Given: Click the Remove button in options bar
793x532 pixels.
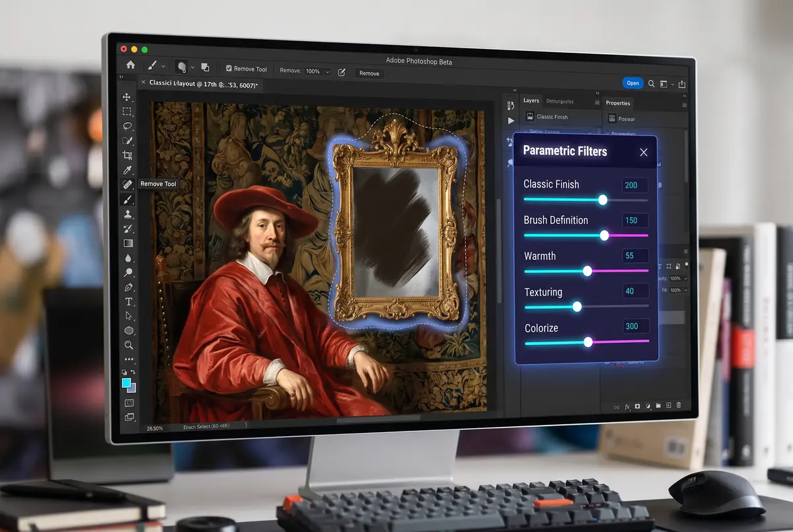Looking at the screenshot, I should pos(369,73).
